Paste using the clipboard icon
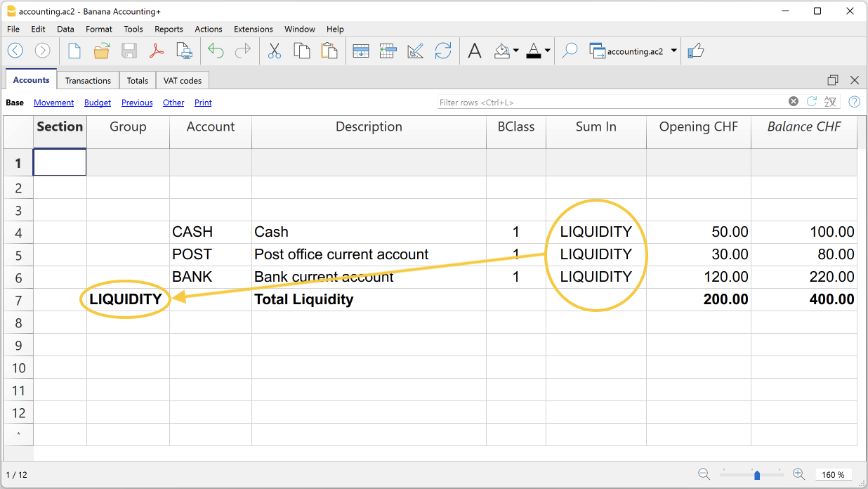This screenshot has width=868, height=489. [329, 51]
